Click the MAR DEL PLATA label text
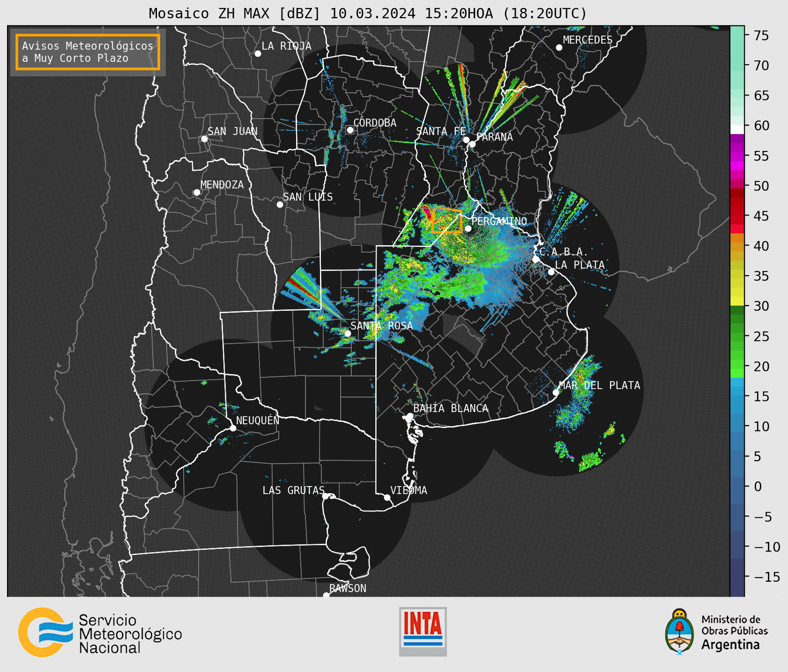Viewport: 788px width, 672px height. 600,386
